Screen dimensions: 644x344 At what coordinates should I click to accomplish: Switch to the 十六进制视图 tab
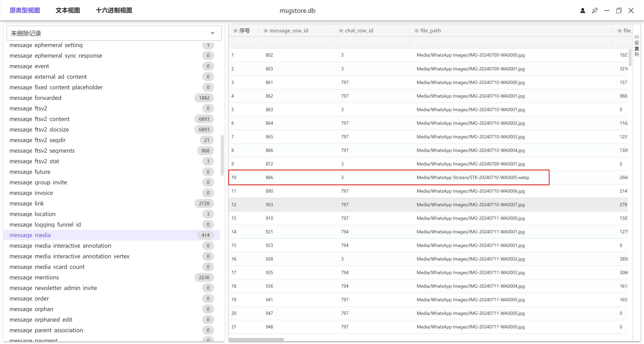pos(114,11)
